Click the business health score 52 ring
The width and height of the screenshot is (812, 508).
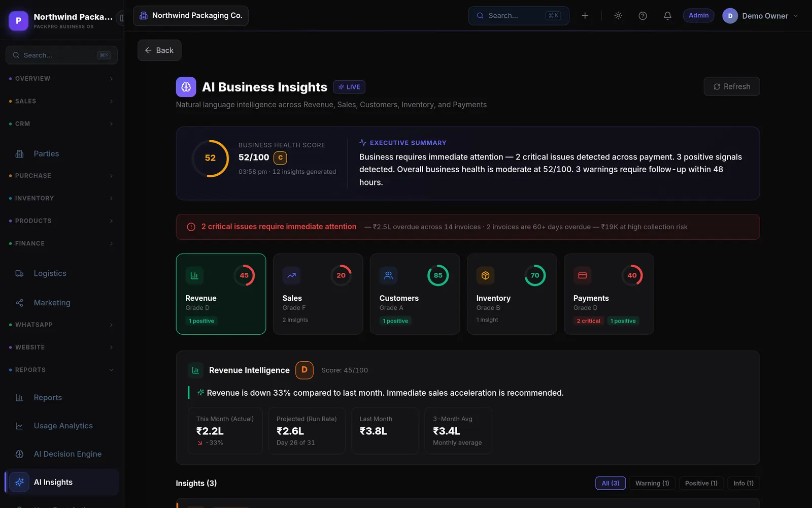pyautogui.click(x=210, y=158)
